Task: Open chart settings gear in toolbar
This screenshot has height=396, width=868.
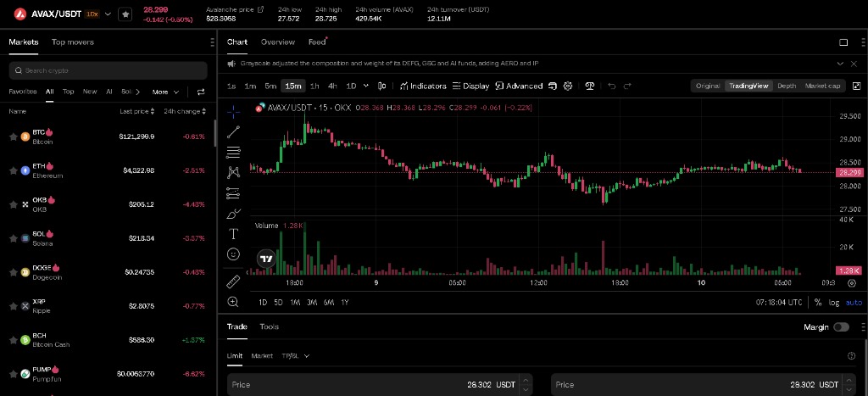Action: point(567,86)
